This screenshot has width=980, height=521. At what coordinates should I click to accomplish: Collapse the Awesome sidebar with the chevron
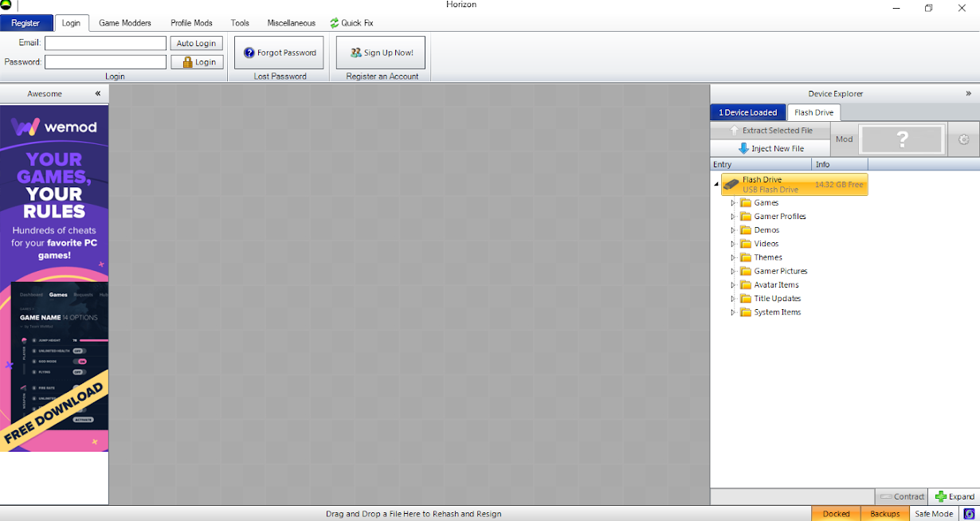point(97,93)
